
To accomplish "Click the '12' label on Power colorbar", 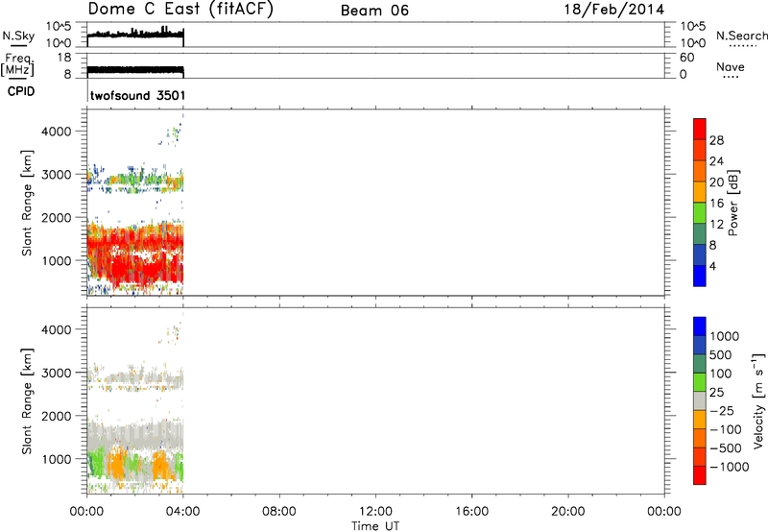I will (x=716, y=225).
